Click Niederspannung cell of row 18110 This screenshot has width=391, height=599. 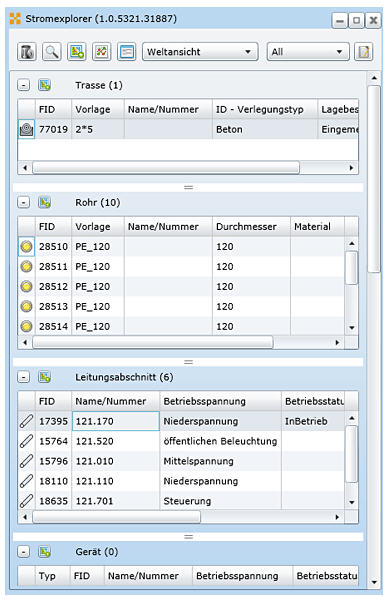[x=220, y=481]
